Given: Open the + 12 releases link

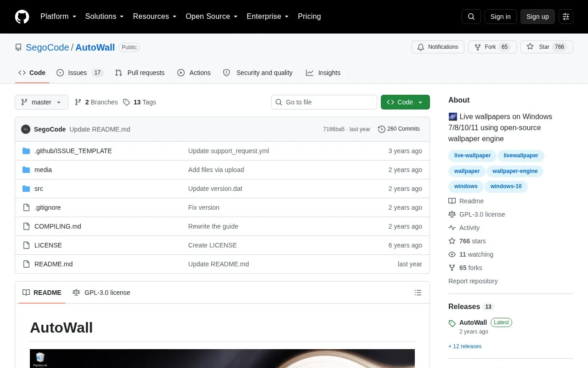Looking at the screenshot, I should [465, 346].
